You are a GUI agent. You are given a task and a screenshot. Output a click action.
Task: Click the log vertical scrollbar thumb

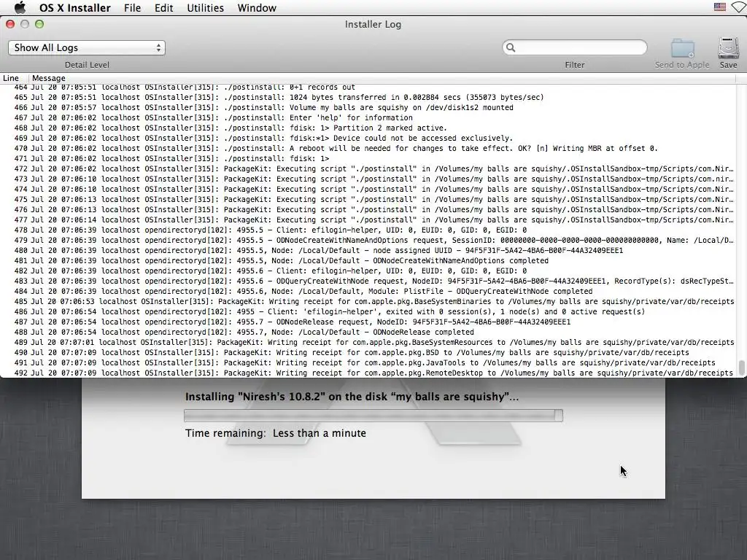tap(741, 367)
